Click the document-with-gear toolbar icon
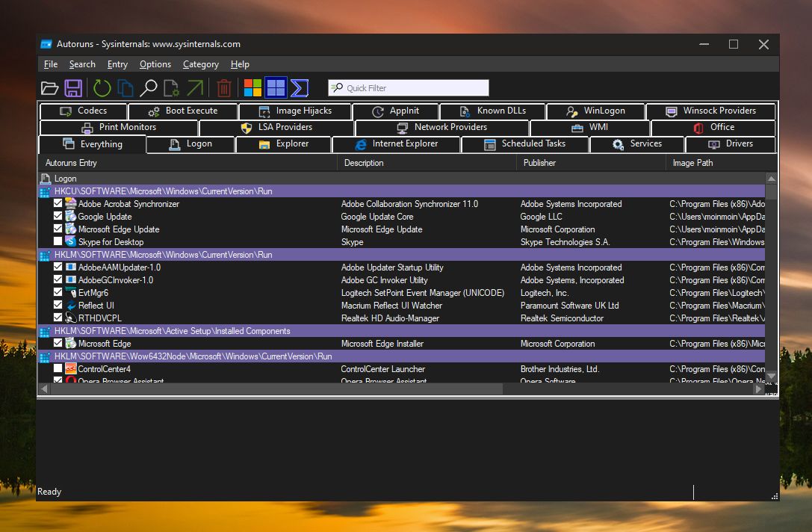 pyautogui.click(x=171, y=88)
